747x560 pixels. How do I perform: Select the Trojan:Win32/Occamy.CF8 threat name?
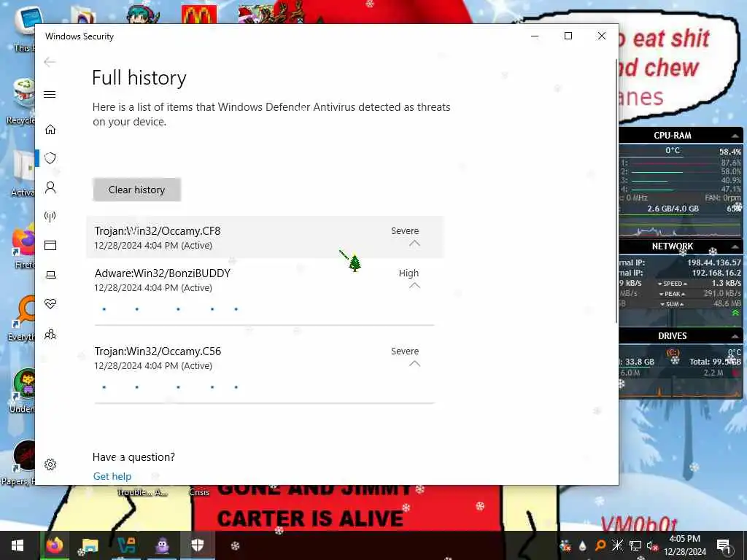pyautogui.click(x=158, y=231)
